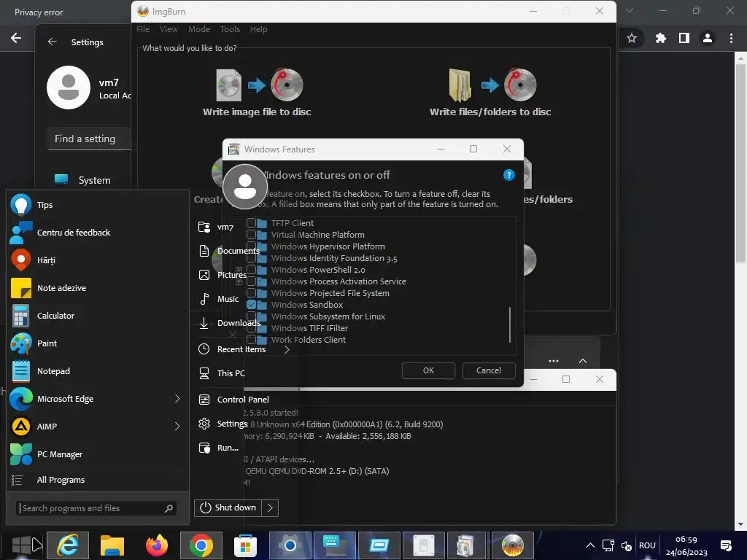Switch to Chrome on the taskbar
747x560 pixels.
coord(201,545)
